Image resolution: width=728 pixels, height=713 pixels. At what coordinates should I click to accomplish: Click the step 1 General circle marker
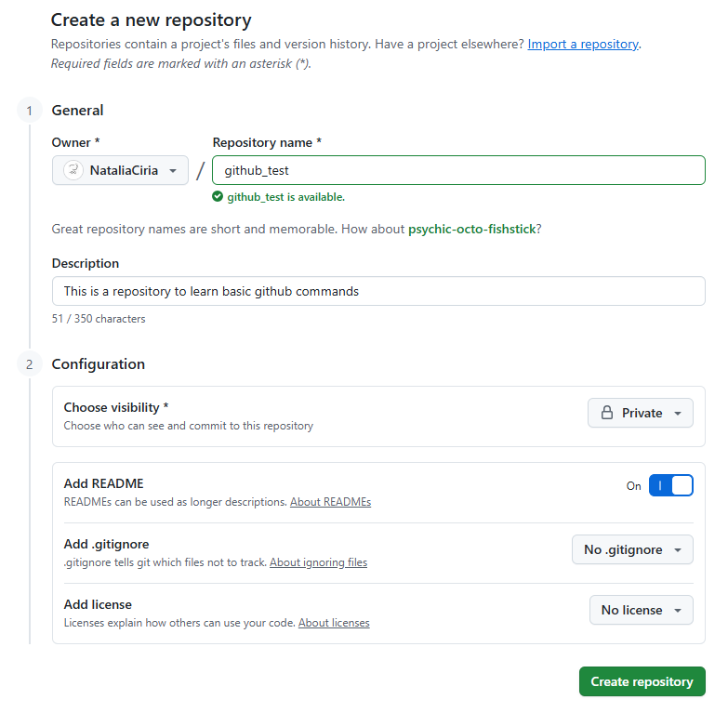(29, 111)
